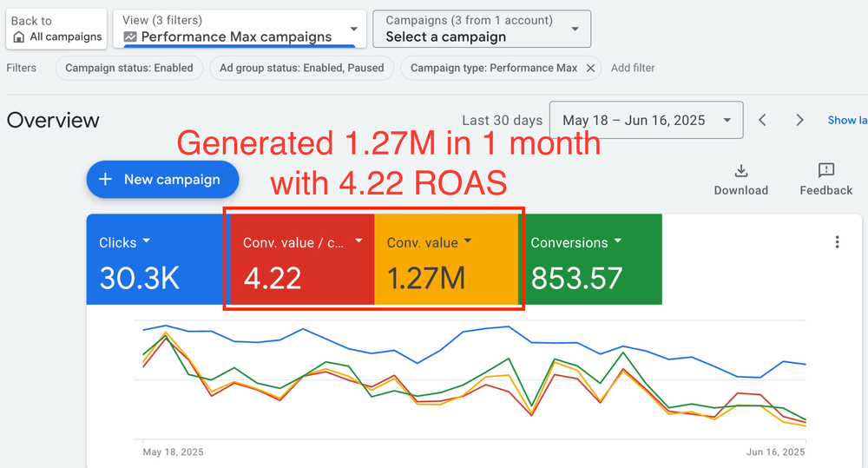
Task: Click Ad group status: Enabled, Paused chip
Action: (301, 68)
